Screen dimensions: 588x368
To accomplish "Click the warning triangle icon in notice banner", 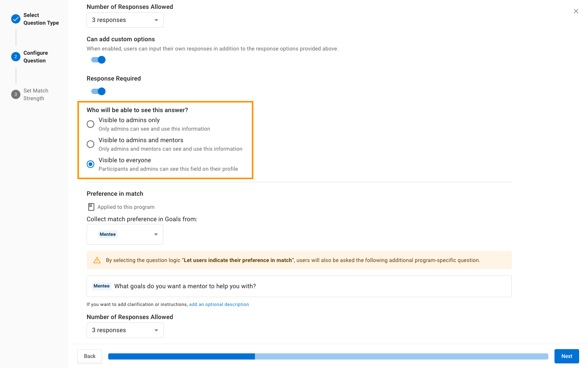I will [x=97, y=260].
